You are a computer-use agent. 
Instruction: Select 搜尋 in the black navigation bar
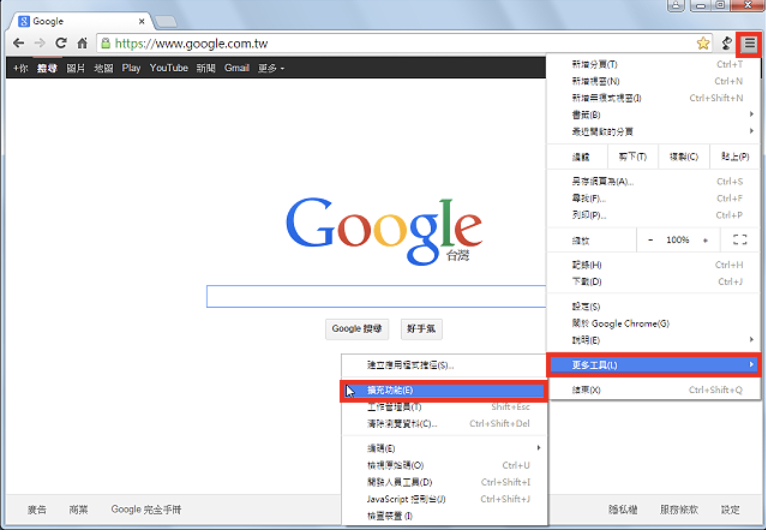pos(47,68)
